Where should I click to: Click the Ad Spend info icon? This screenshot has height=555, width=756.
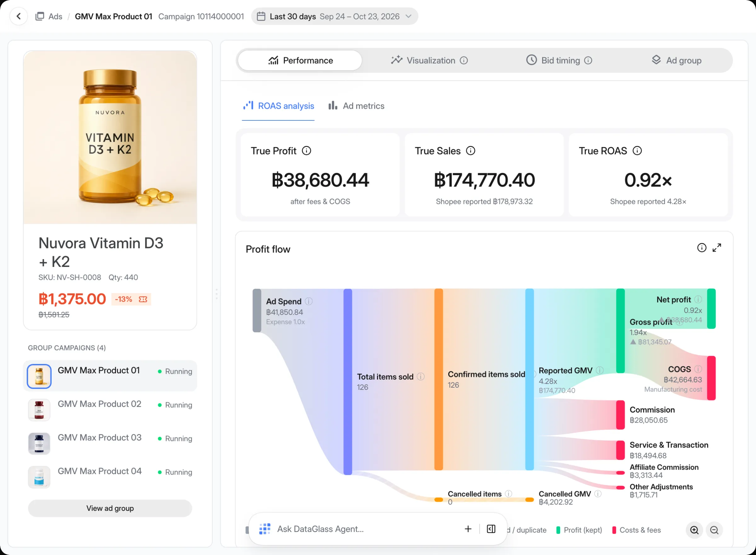pyautogui.click(x=309, y=301)
